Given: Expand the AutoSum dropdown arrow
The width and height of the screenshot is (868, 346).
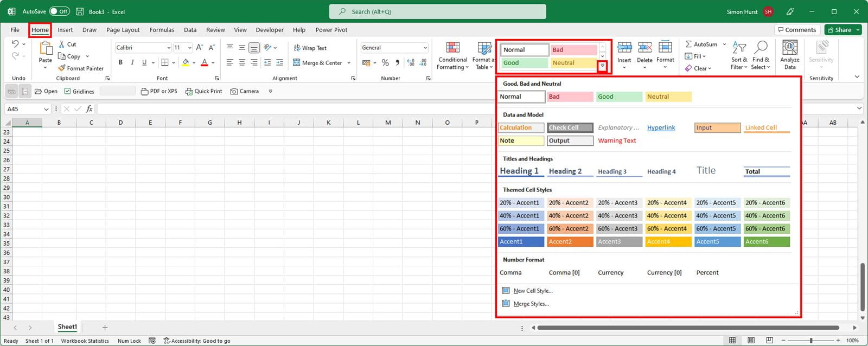Looking at the screenshot, I should click(724, 44).
